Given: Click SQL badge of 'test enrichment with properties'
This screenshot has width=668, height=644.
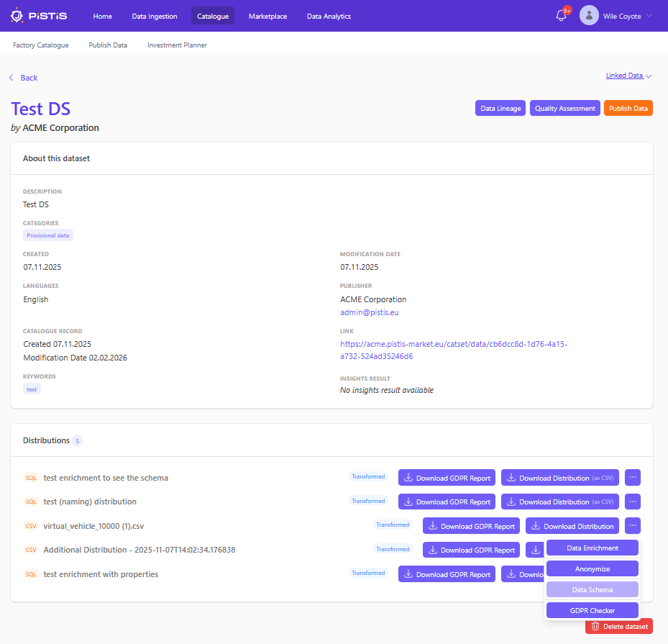Looking at the screenshot, I should pos(31,574).
